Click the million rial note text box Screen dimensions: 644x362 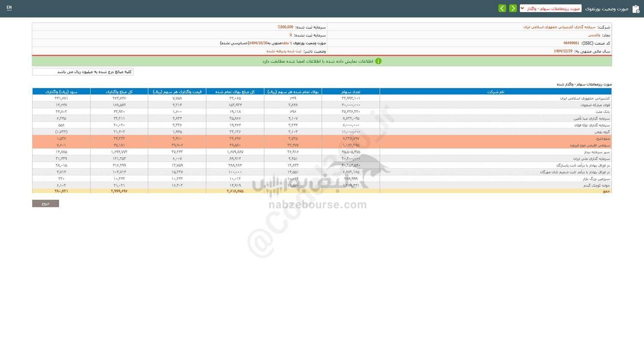[83, 72]
